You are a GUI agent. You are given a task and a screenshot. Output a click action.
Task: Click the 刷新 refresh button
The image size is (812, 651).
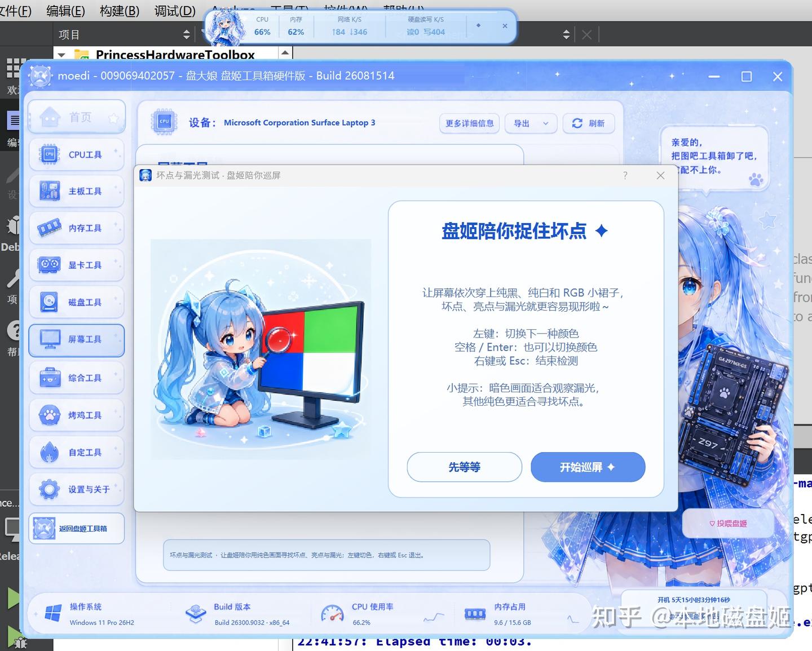pyautogui.click(x=589, y=123)
